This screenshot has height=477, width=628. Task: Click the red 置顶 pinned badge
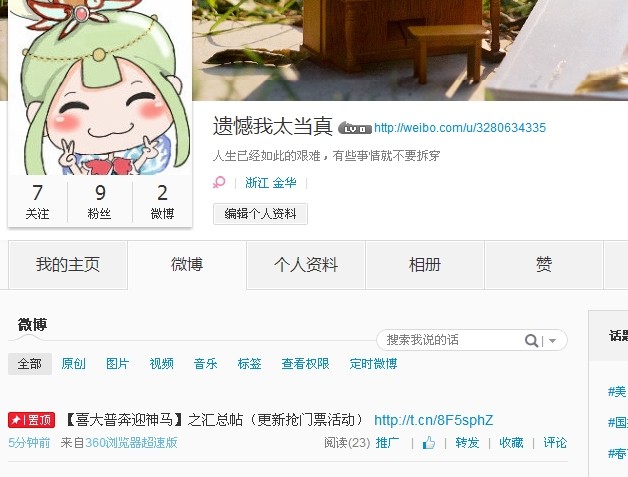point(32,420)
